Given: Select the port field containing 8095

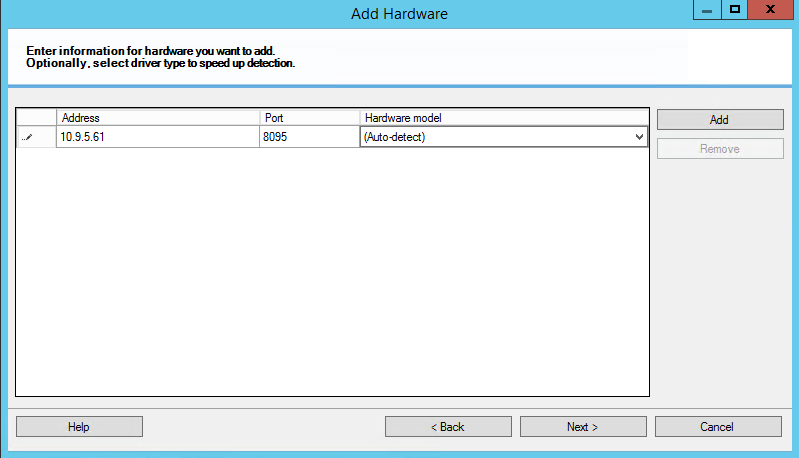Looking at the screenshot, I should pos(309,137).
